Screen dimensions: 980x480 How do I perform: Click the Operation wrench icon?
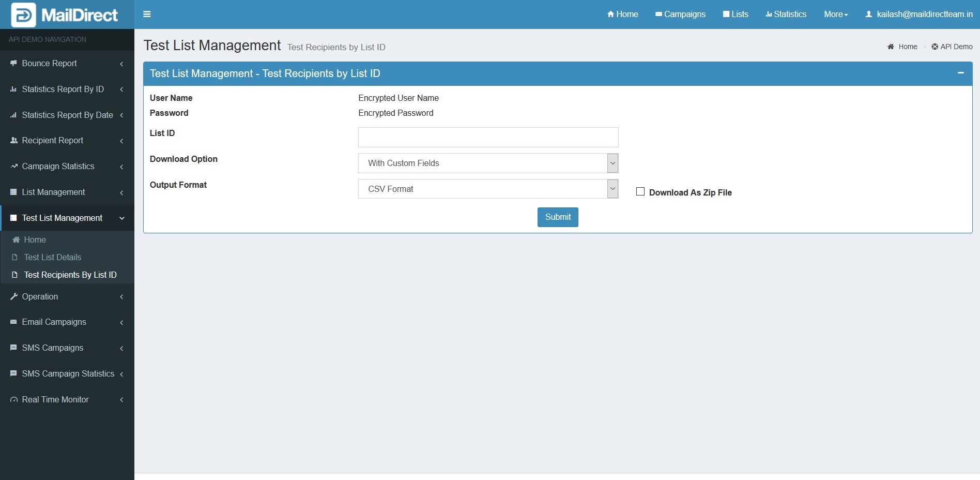click(x=13, y=296)
